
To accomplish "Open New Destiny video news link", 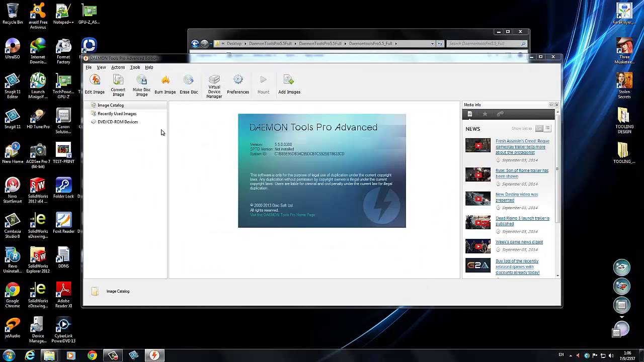I will click(517, 197).
